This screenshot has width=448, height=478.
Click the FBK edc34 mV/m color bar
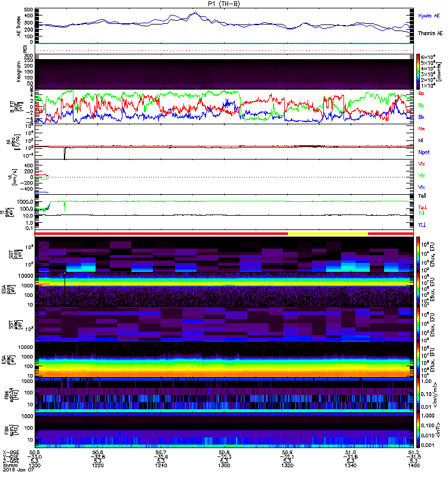tap(418, 395)
